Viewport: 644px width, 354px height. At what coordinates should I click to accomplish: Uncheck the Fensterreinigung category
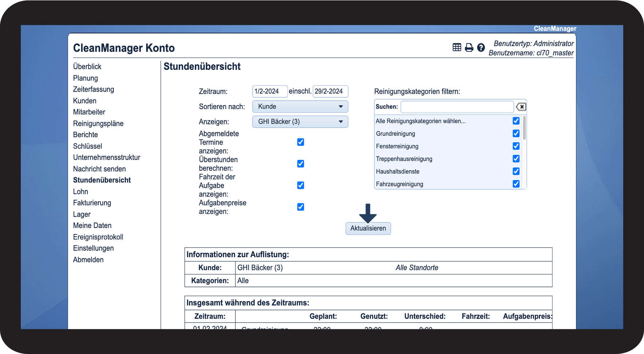tap(516, 146)
